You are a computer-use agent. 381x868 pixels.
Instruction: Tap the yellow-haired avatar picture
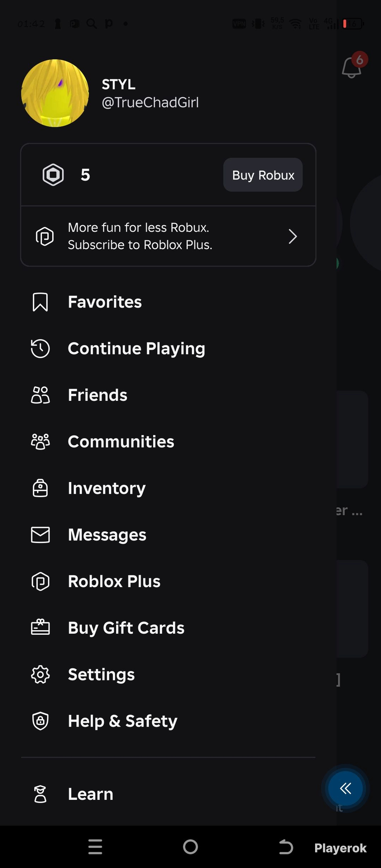(55, 93)
